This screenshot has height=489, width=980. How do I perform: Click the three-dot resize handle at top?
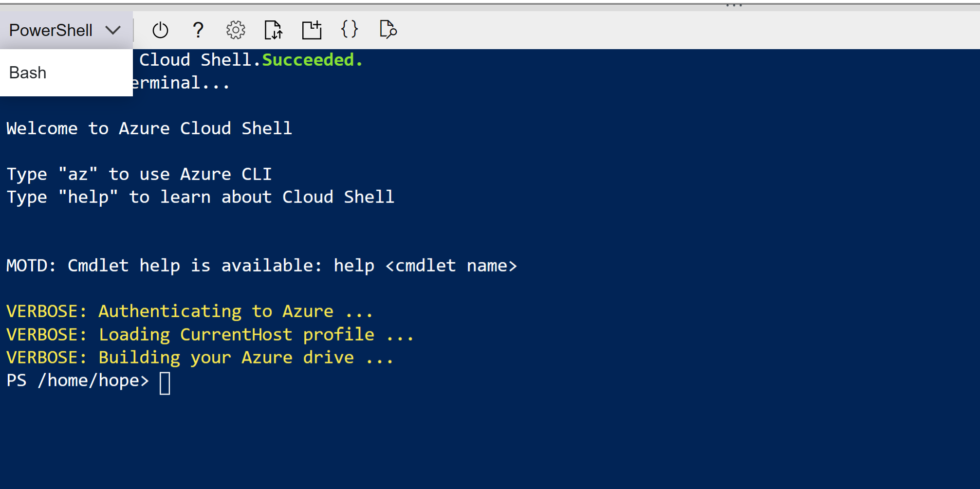click(734, 5)
